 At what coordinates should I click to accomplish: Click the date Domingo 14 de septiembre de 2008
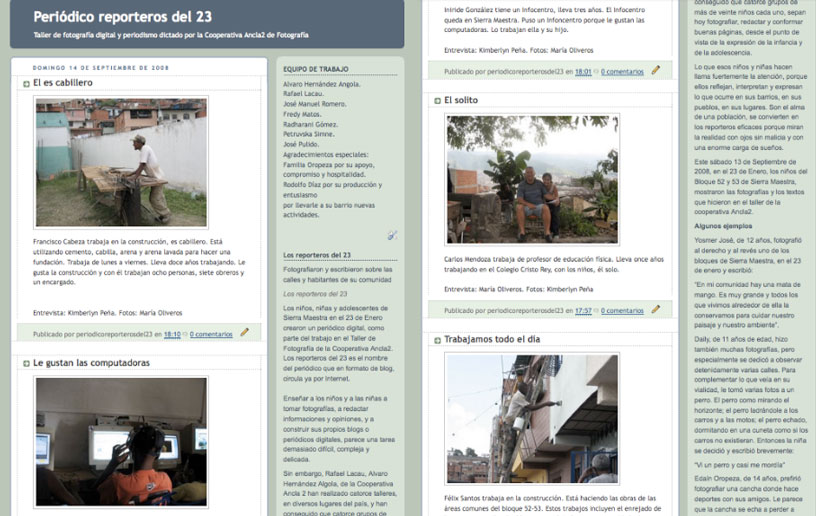[100, 68]
